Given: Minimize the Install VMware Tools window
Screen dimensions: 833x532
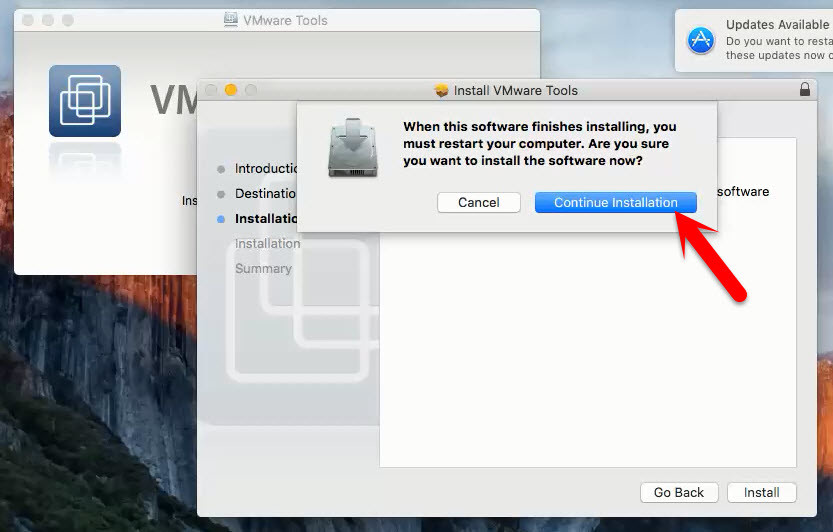Looking at the screenshot, I should pyautogui.click(x=231, y=90).
